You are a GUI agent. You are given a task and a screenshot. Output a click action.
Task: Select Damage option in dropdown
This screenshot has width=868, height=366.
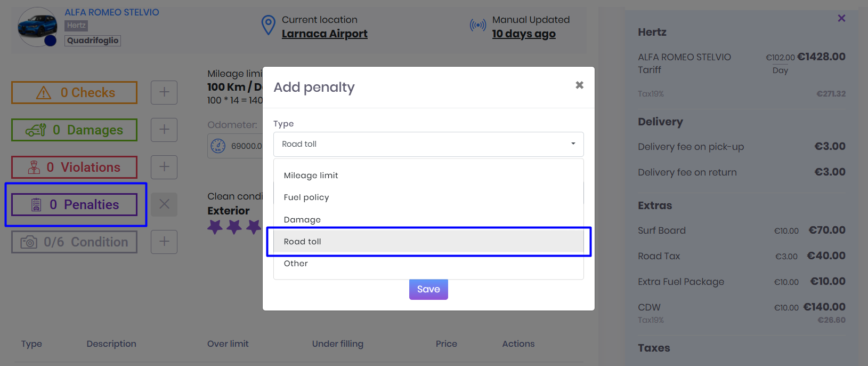[302, 220]
